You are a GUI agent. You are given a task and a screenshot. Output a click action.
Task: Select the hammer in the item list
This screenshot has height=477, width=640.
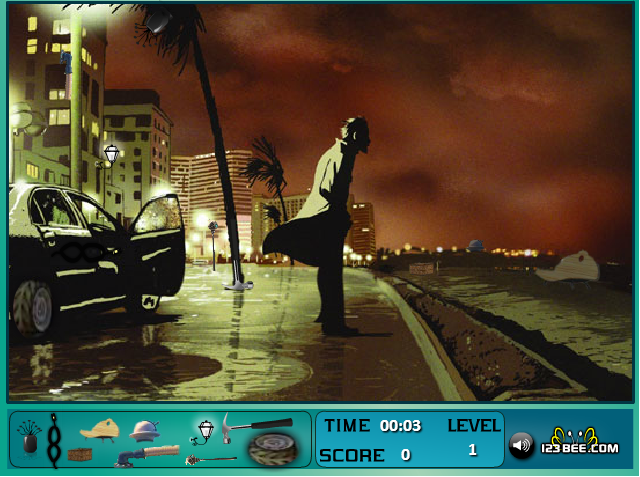257,426
